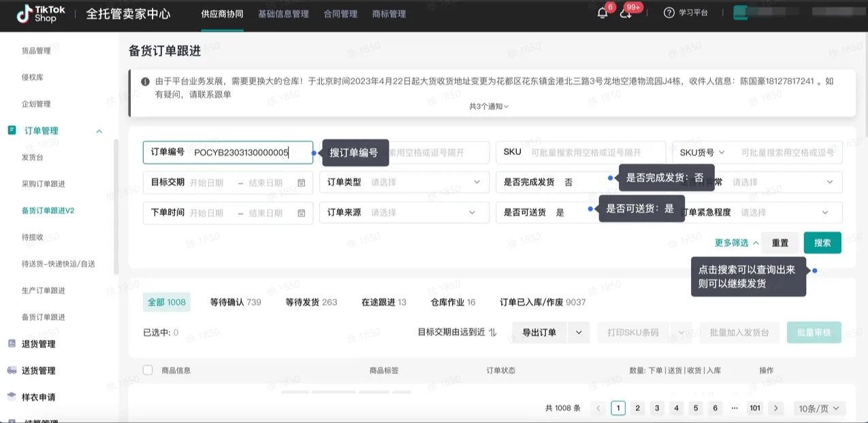Image resolution: width=868 pixels, height=423 pixels.
Task: Go to page 101 in pagination
Action: tap(754, 408)
